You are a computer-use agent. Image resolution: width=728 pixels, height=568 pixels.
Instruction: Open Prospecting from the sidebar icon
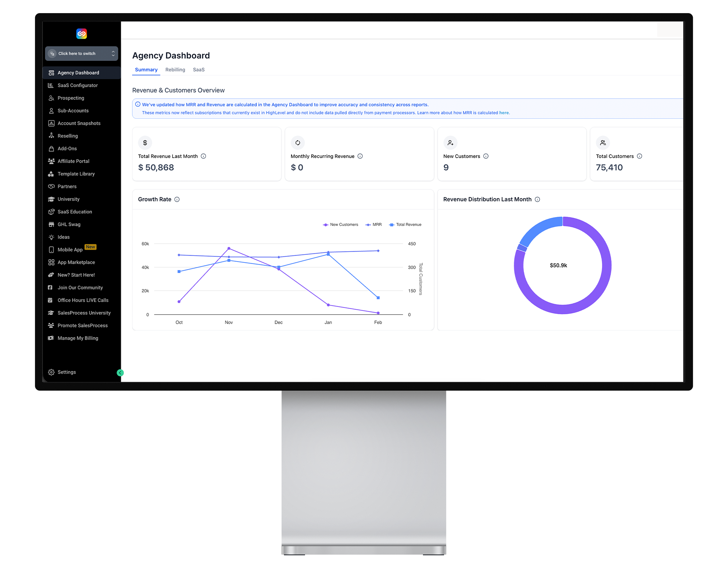click(x=51, y=98)
